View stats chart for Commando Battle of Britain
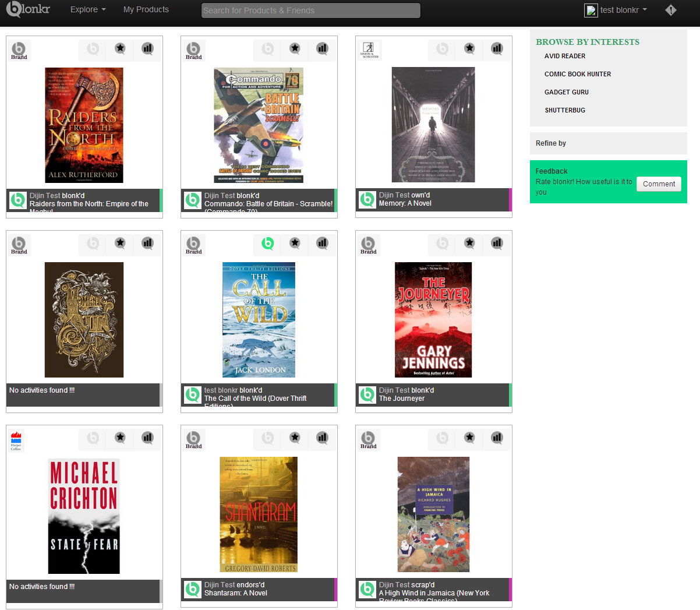700x610 pixels. (x=323, y=48)
